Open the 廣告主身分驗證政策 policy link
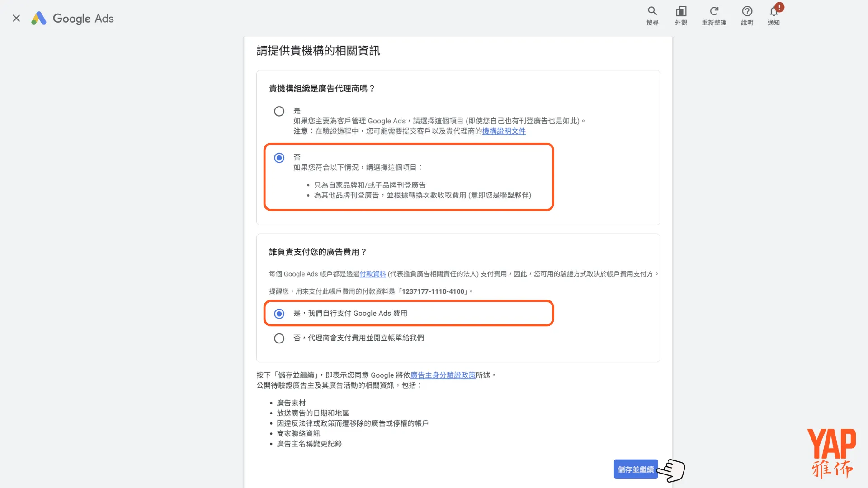Viewport: 868px width, 488px height. pyautogui.click(x=443, y=375)
